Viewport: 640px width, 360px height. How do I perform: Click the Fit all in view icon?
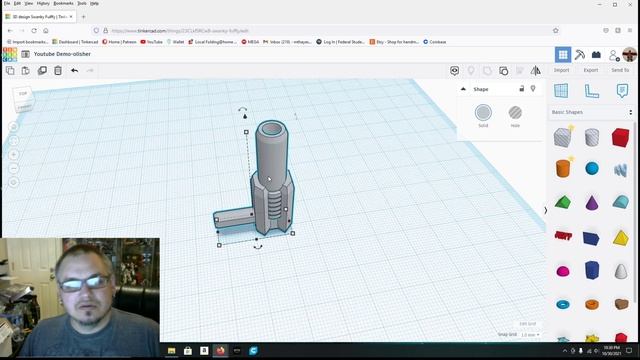pos(13,141)
